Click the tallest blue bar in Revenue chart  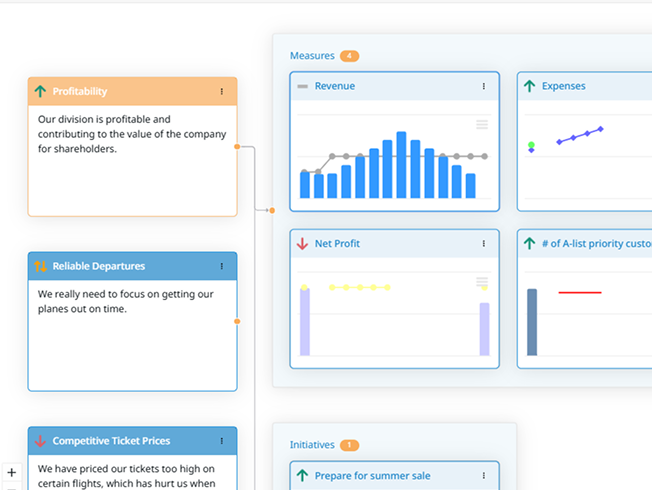click(401, 165)
